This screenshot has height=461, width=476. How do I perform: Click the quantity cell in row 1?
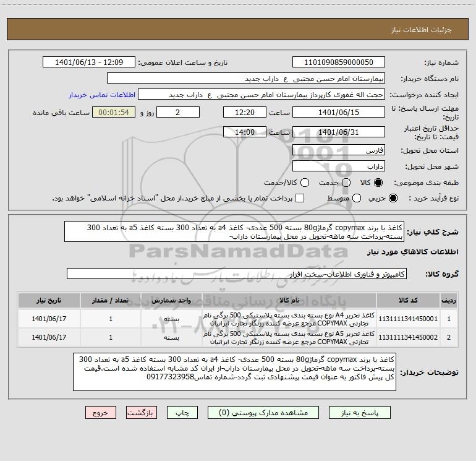111,319
